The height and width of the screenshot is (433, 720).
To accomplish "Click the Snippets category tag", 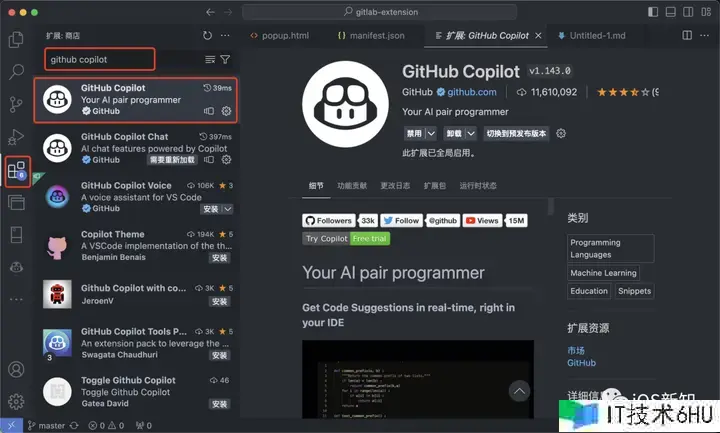I will pos(634,291).
